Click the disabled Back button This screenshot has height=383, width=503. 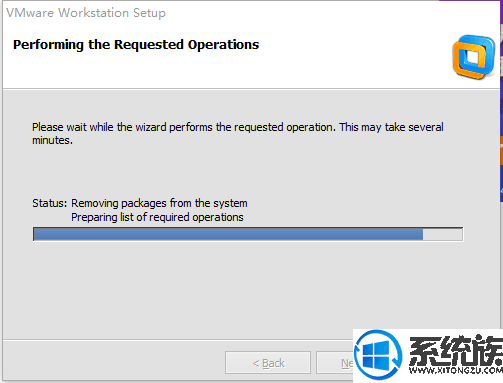pyautogui.click(x=268, y=363)
